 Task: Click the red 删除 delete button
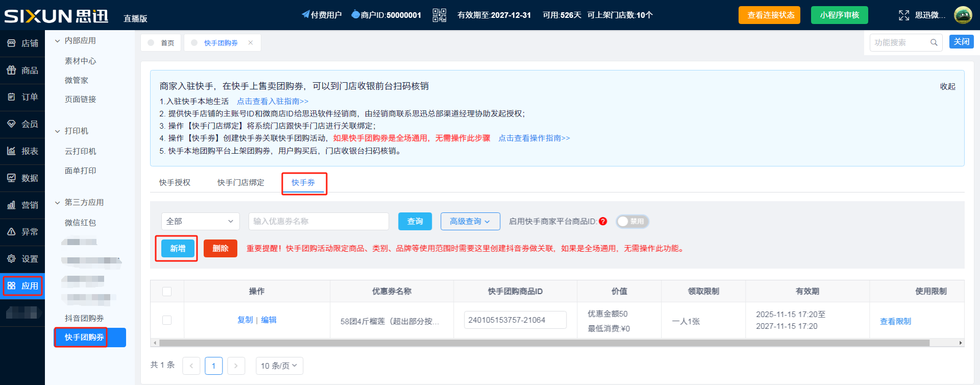coord(220,249)
